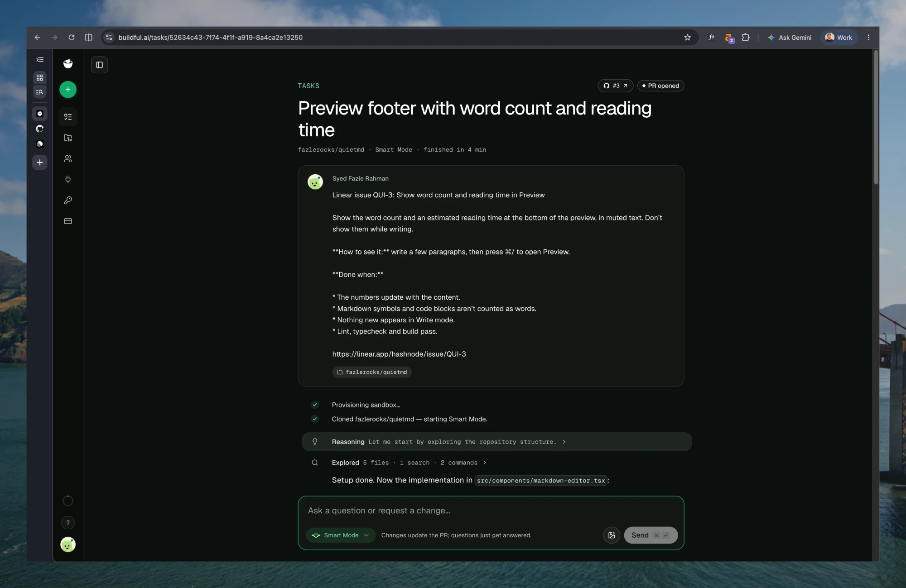906x588 pixels.
Task: Open the help question mark icon
Action: (x=68, y=523)
